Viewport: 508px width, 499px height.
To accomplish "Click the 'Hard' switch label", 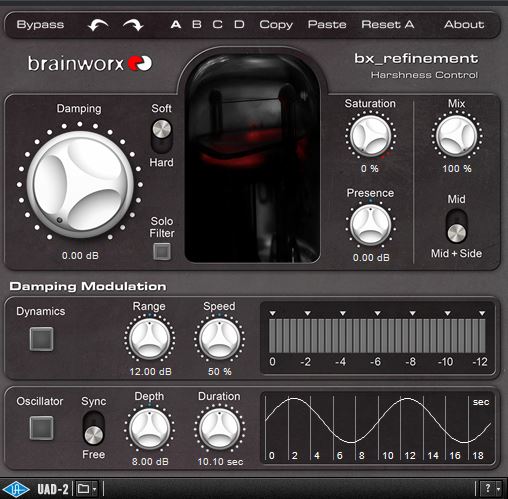I will click(x=162, y=162).
